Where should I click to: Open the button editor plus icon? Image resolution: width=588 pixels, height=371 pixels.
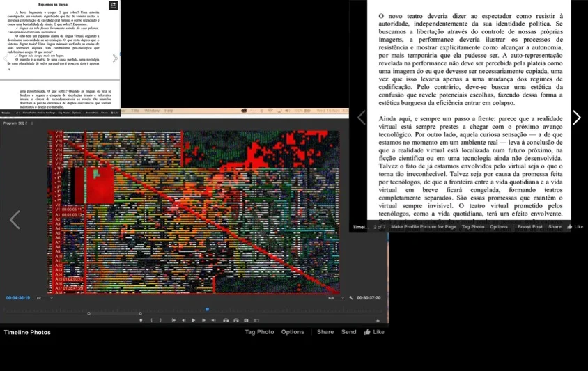(378, 321)
